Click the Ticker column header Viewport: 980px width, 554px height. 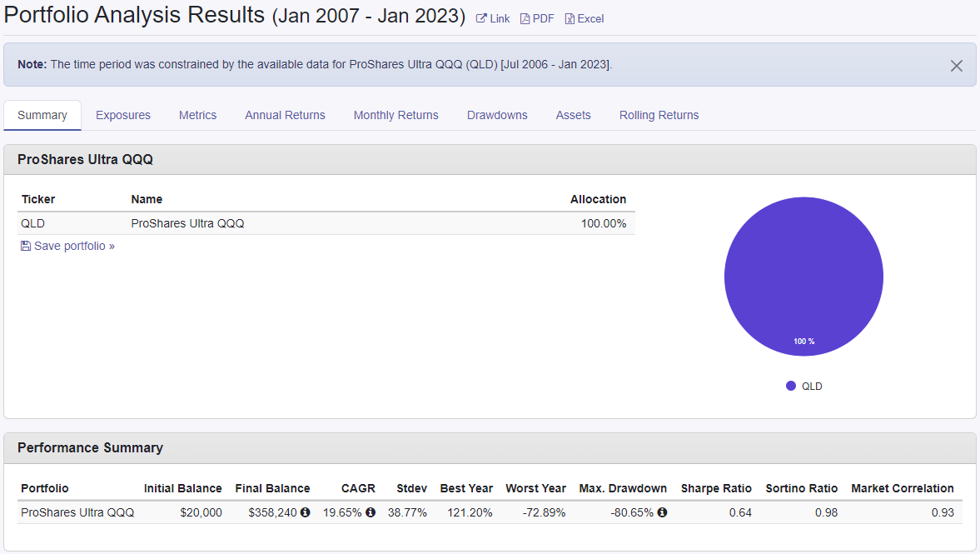click(x=38, y=199)
